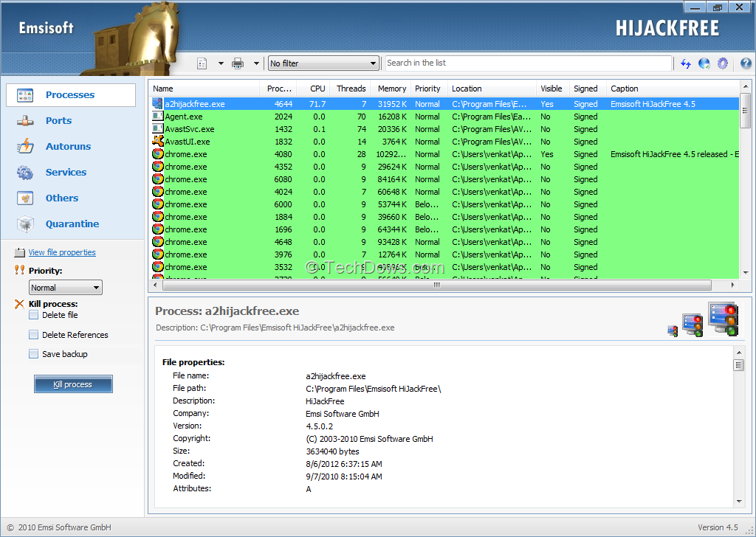Open the Priority Normal dropdown
Screen dimensions: 756x537
coord(66,288)
